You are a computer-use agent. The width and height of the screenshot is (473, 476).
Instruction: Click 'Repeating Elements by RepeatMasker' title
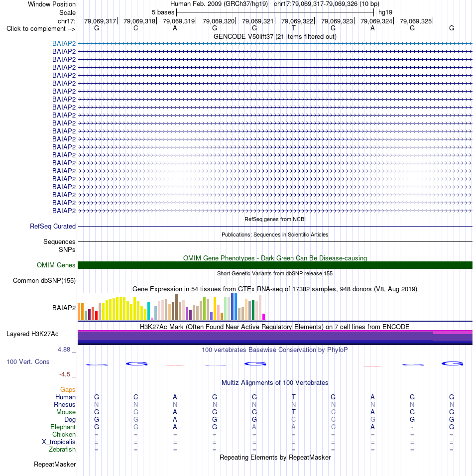click(x=275, y=458)
